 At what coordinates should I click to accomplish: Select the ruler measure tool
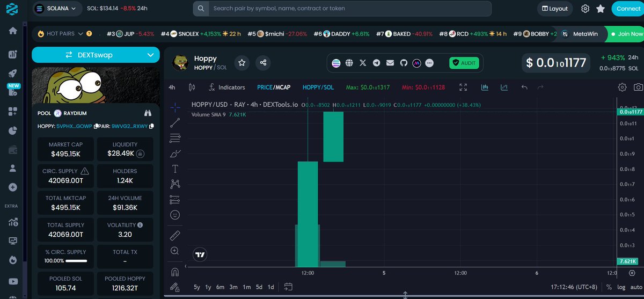(175, 235)
